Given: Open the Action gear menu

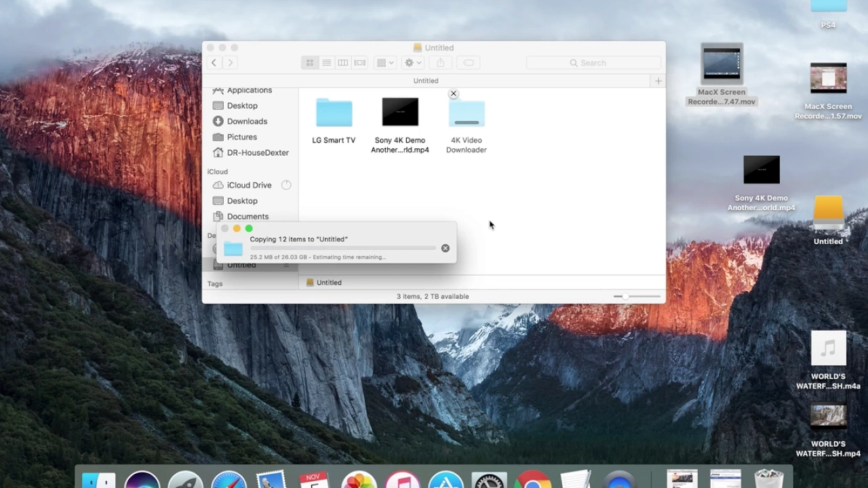Looking at the screenshot, I should 413,62.
